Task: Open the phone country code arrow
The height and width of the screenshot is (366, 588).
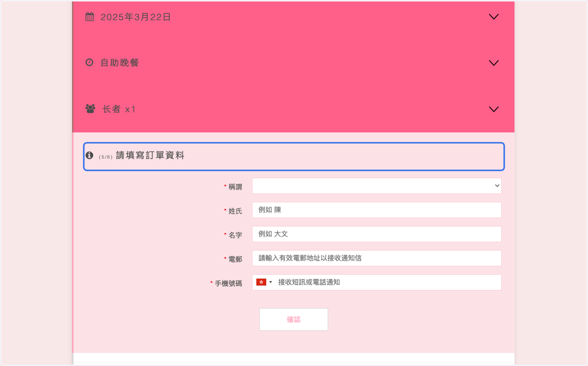Action: click(270, 282)
